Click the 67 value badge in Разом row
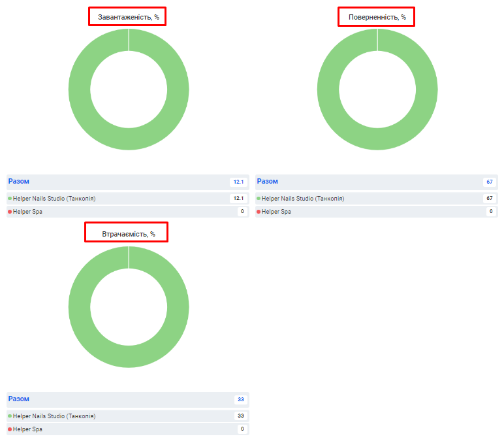504x445 pixels. point(488,182)
